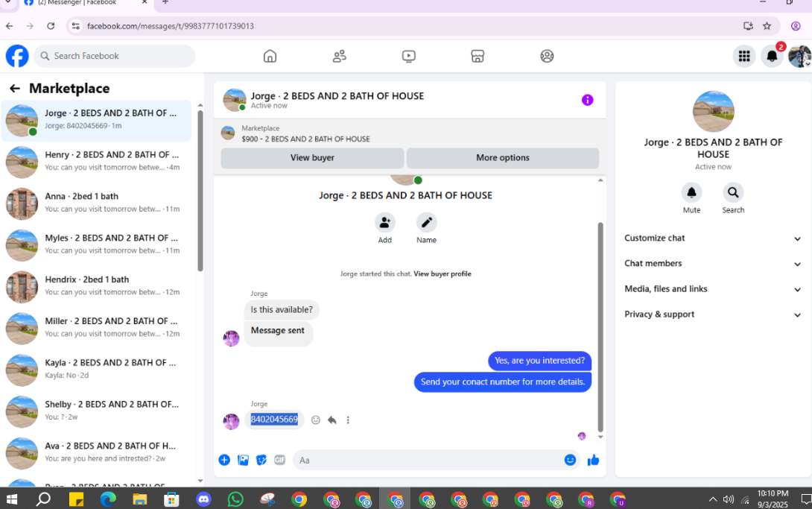Open WhatsApp from the taskbar
Screen dimensions: 812x509
(235, 499)
